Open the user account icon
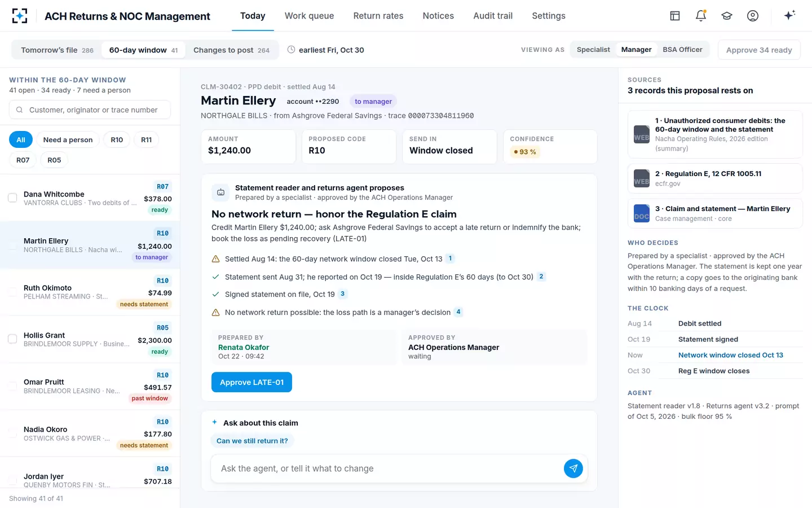This screenshot has width=812, height=508. (x=753, y=16)
